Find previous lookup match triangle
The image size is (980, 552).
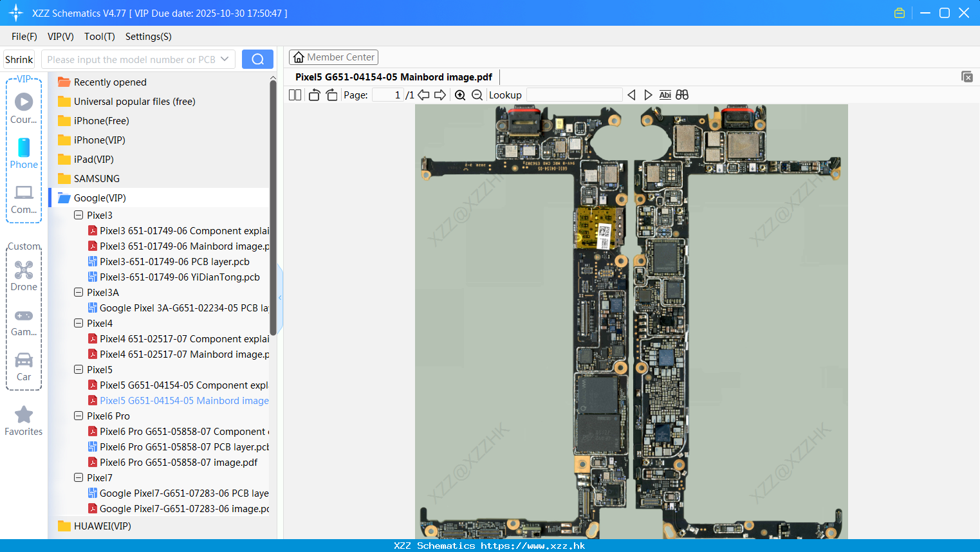click(631, 95)
